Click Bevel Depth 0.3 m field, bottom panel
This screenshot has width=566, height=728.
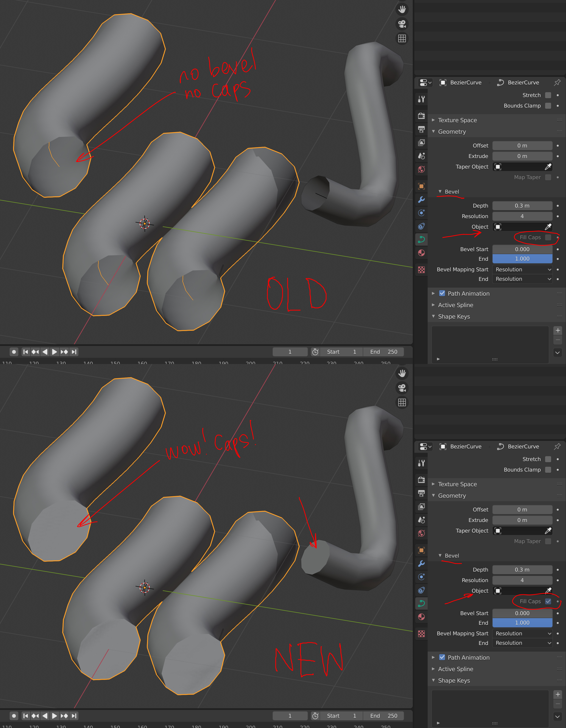(x=522, y=570)
